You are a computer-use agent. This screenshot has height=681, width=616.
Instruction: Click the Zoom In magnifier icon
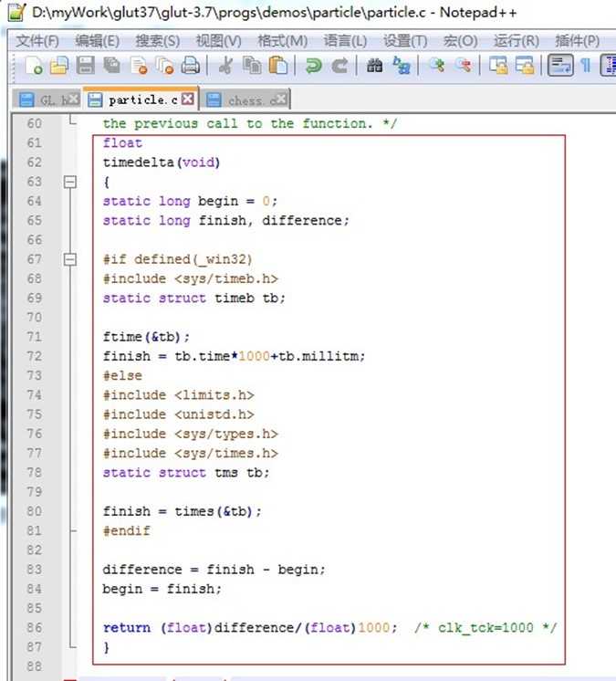[x=437, y=66]
